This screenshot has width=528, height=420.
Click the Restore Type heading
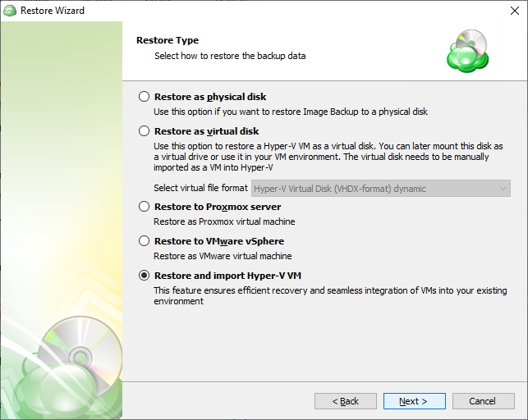click(x=168, y=40)
